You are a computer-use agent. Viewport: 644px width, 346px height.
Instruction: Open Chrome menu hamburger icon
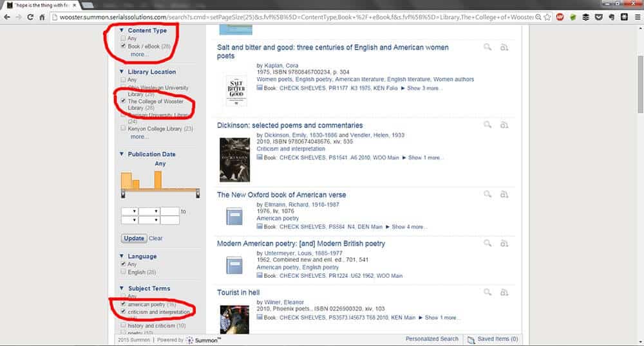(638, 17)
